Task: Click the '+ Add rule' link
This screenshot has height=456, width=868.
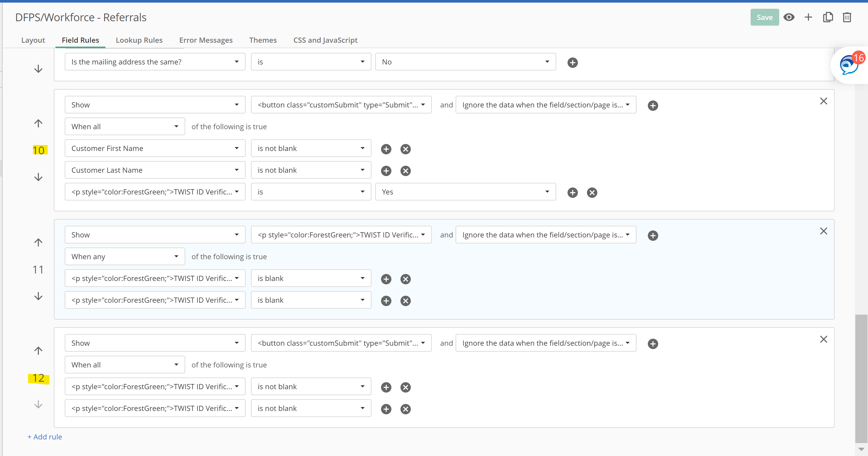Action: pyautogui.click(x=45, y=437)
